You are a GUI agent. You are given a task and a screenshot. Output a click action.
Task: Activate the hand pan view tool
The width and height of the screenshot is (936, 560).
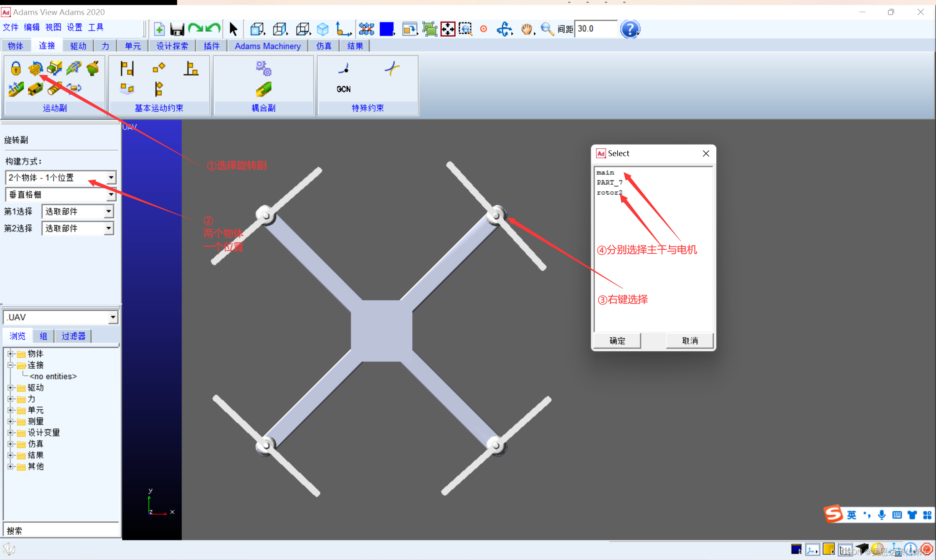click(527, 29)
